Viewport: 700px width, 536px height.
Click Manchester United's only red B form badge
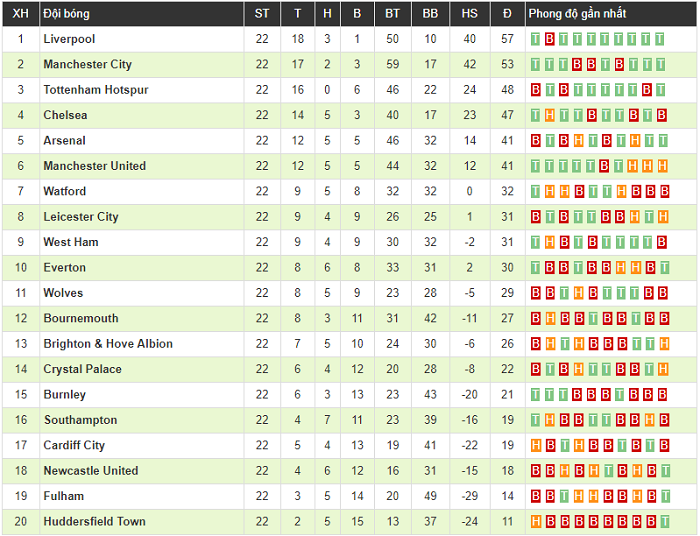pyautogui.click(x=605, y=166)
